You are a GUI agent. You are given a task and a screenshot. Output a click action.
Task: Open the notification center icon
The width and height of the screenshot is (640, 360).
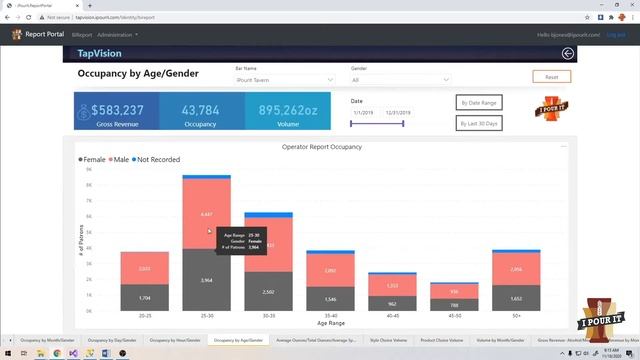point(629,353)
